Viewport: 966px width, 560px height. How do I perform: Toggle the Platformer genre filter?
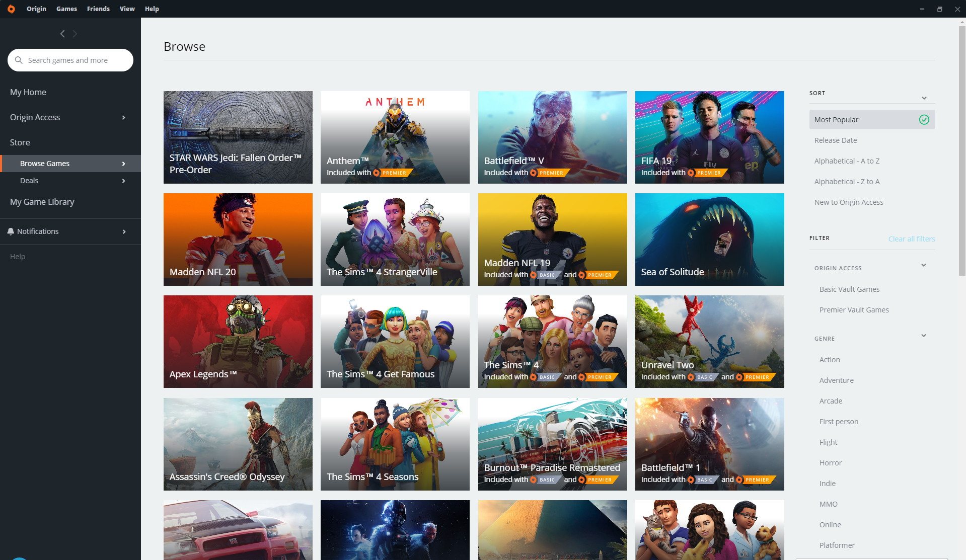pos(837,545)
